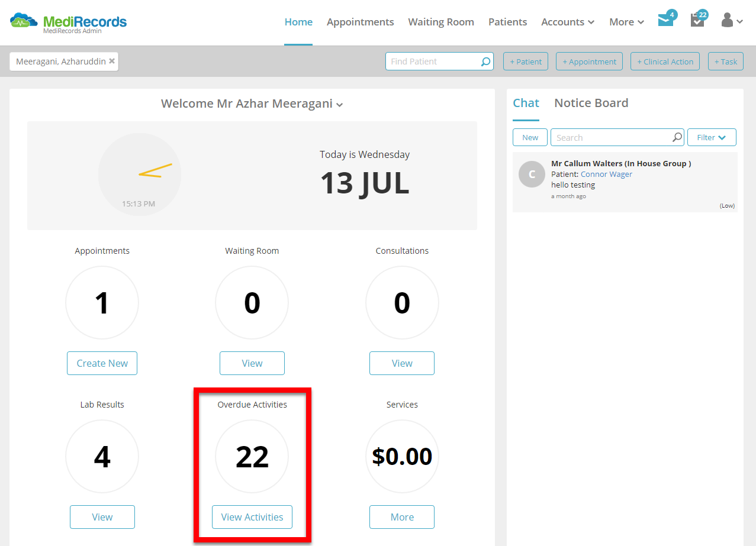Click the + Clinical Action button
This screenshot has width=756, height=546.
point(665,62)
